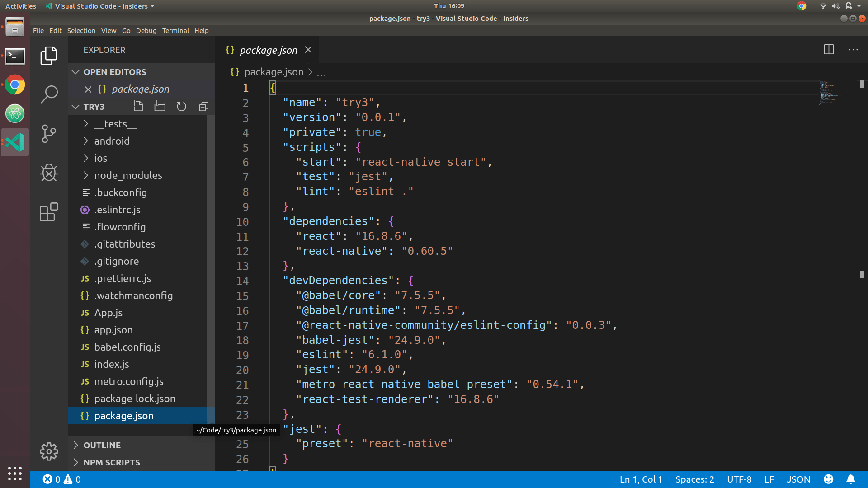Close package.json in Open Editors list
This screenshot has height=488, width=868.
pyautogui.click(x=88, y=89)
